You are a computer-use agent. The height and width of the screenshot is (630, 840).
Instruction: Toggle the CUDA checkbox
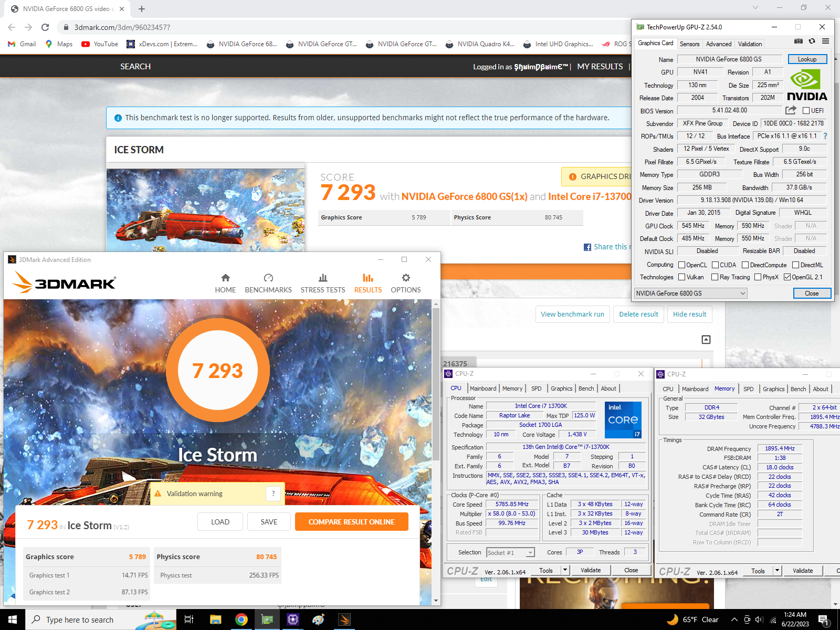(x=715, y=265)
